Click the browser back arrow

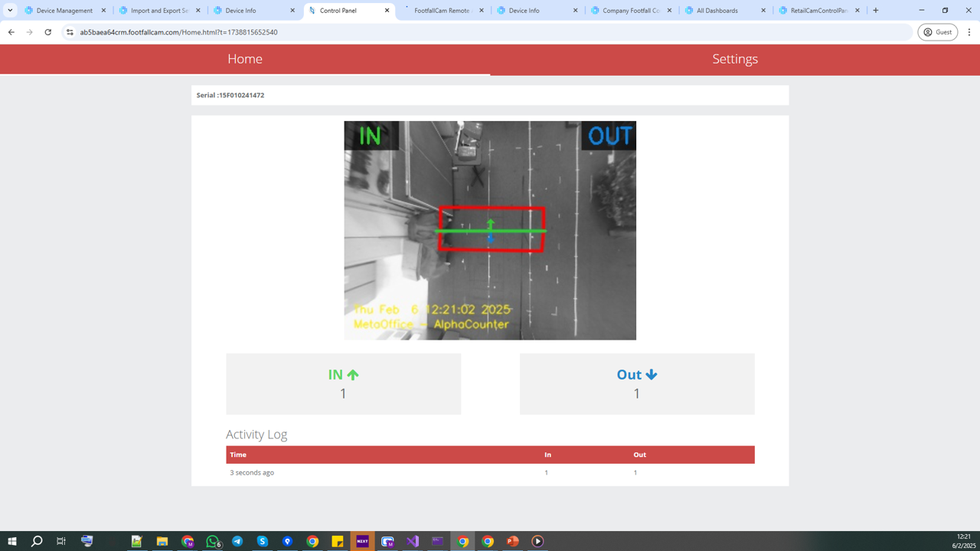[x=11, y=32]
